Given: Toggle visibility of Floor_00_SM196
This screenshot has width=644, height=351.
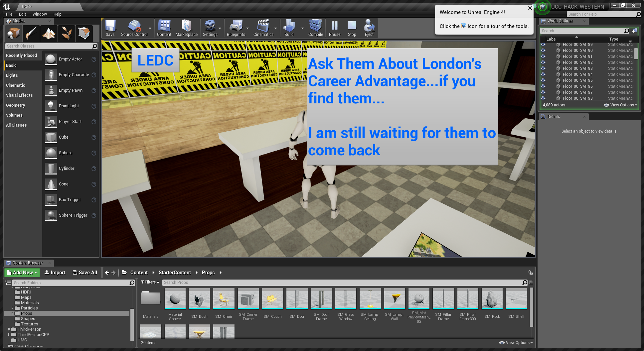Looking at the screenshot, I should [x=543, y=86].
